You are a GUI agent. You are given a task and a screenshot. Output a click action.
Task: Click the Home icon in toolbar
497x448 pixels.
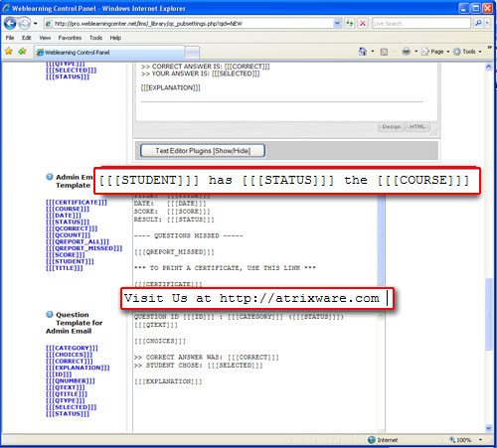point(363,52)
